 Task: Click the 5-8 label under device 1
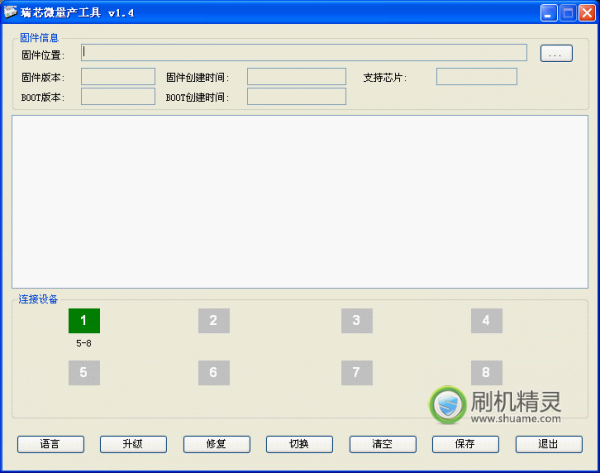click(x=84, y=344)
